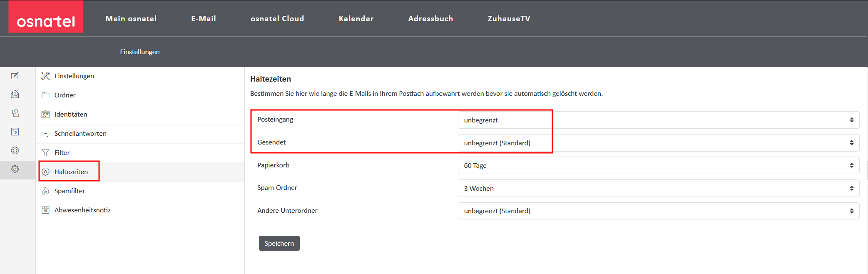The image size is (868, 274).
Task: Open the E-Mail navigation tab
Action: tap(204, 19)
